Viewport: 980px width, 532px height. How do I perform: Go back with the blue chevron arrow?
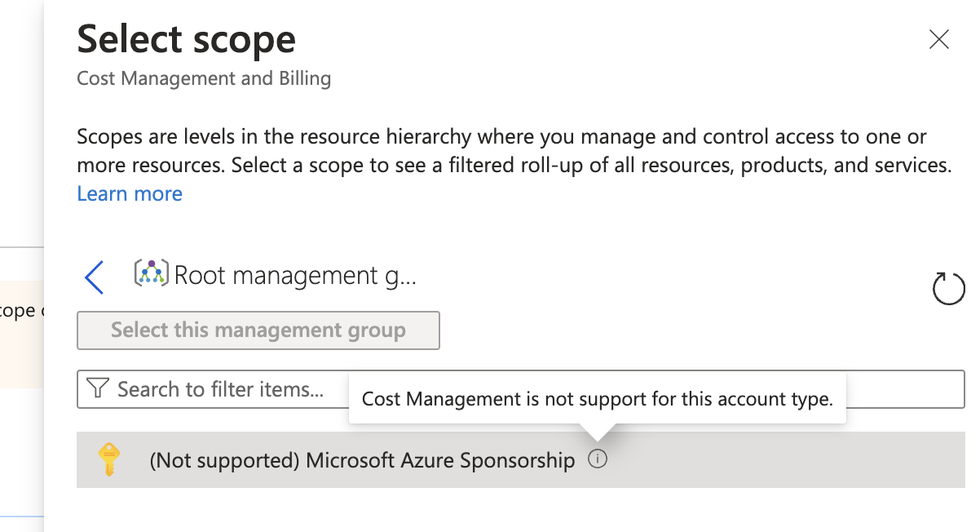(x=95, y=277)
